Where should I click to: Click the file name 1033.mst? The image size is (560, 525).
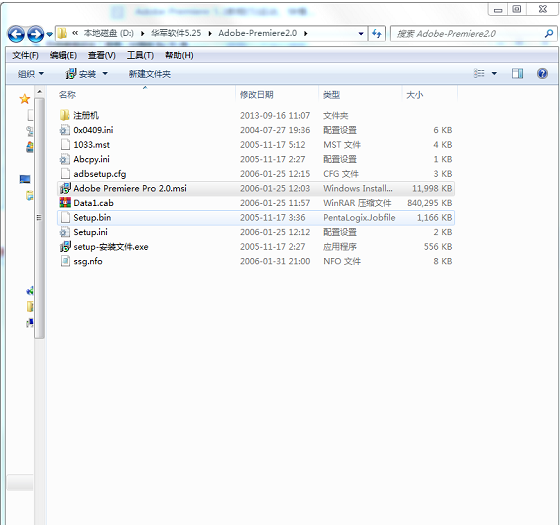click(x=91, y=145)
